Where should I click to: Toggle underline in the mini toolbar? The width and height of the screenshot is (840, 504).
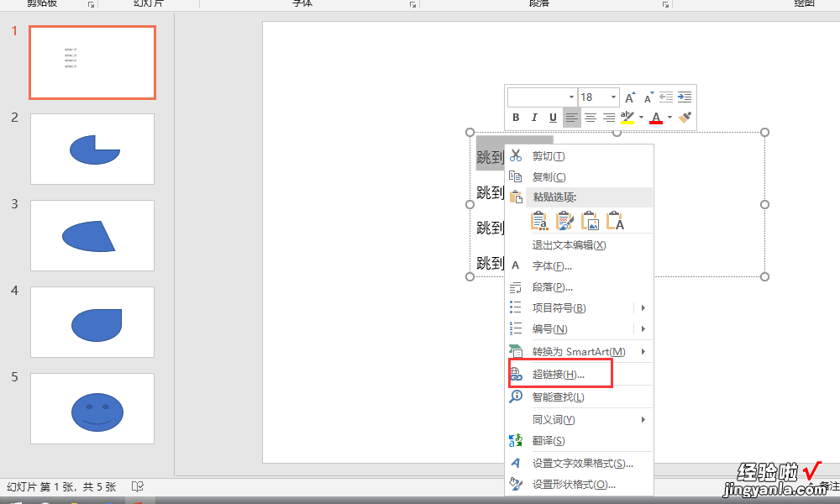pyautogui.click(x=553, y=118)
